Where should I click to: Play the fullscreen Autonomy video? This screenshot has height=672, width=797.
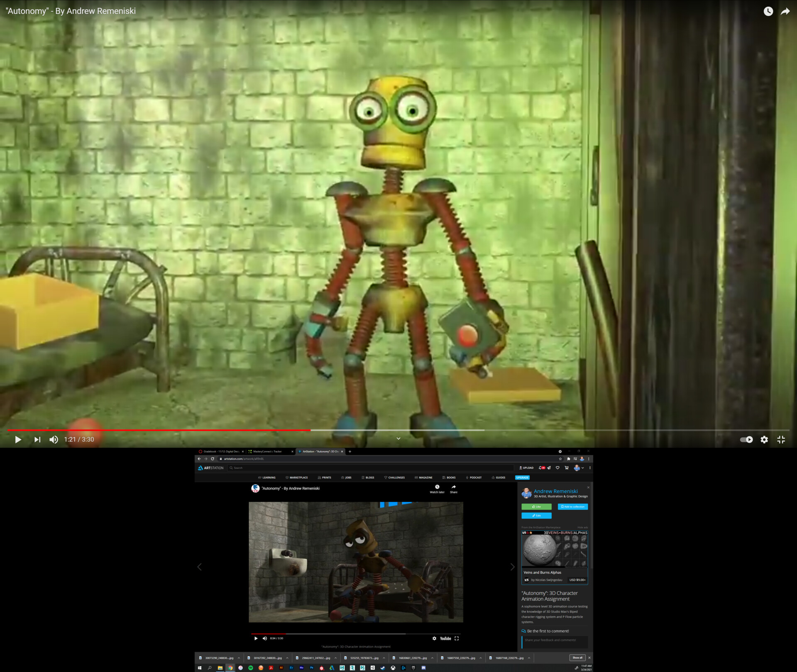click(x=18, y=439)
